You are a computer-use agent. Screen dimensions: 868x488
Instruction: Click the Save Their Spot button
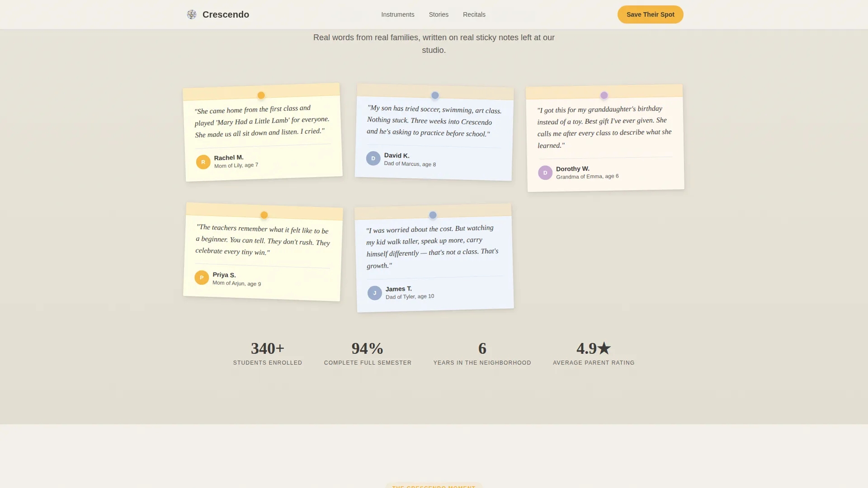pyautogui.click(x=650, y=14)
